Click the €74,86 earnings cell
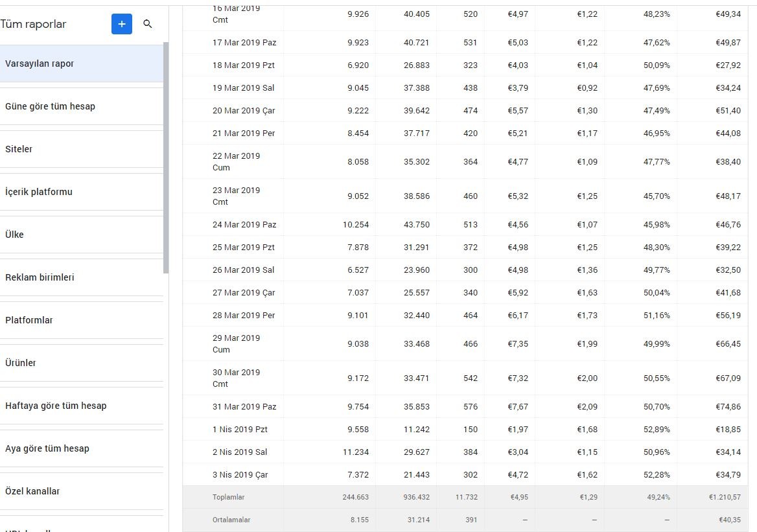757x532 pixels. coord(728,406)
